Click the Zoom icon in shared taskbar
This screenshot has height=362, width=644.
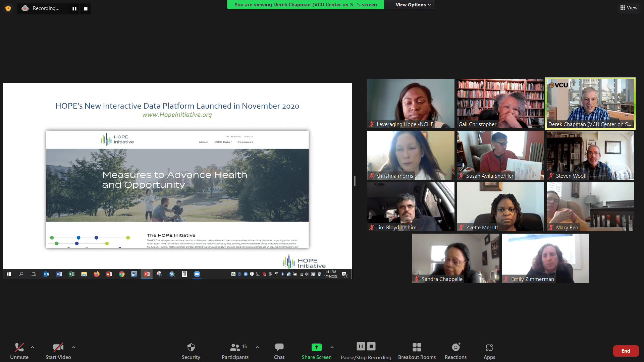197,274
